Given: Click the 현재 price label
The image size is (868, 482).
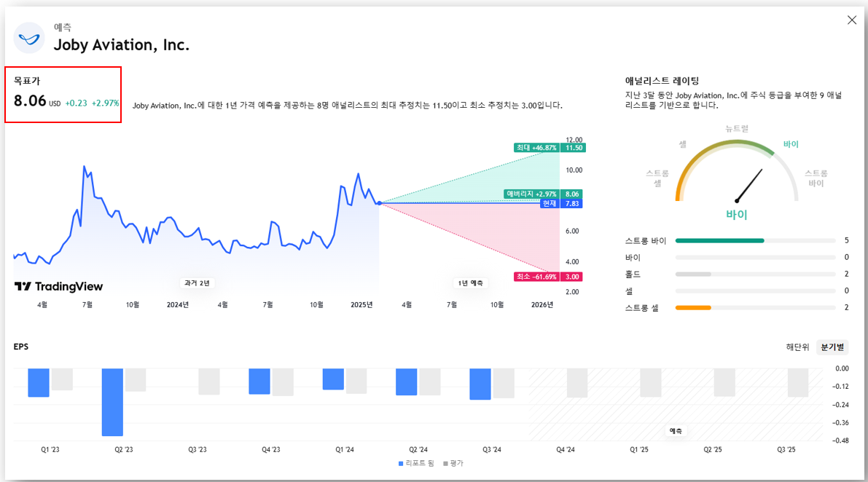Looking at the screenshot, I should (x=549, y=203).
